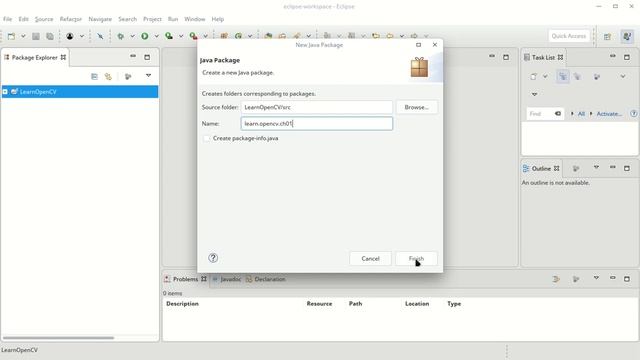The height and width of the screenshot is (360, 640).
Task: Clear the Task List Find field icon
Action: tap(558, 113)
